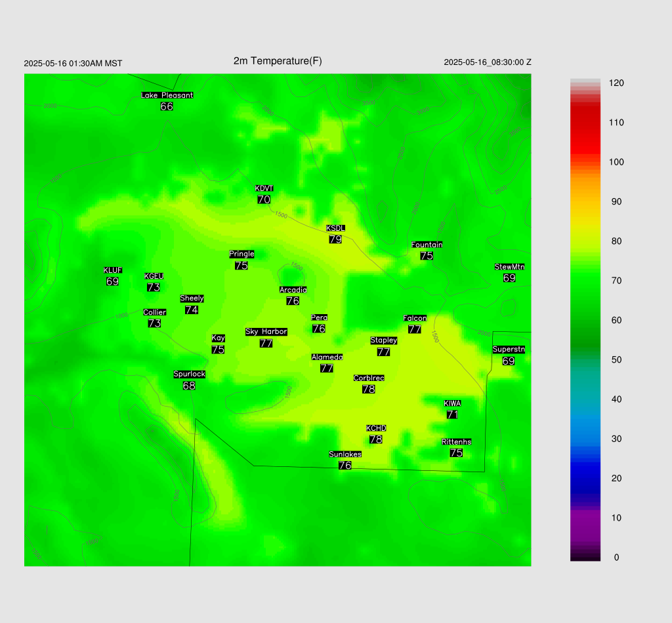
Task: Click the Sunlakes station label
Action: pyautogui.click(x=345, y=454)
